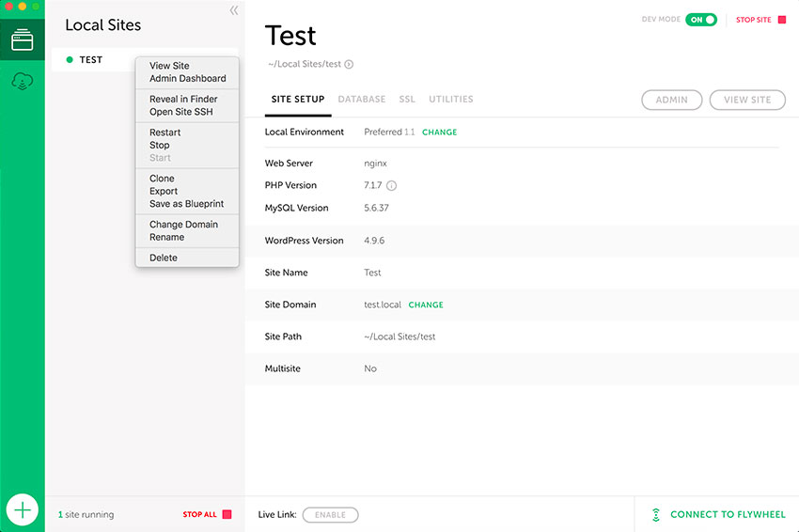Screen dimensions: 799x532
Task: Click the info icon beside PHP version
Action: click(x=391, y=185)
